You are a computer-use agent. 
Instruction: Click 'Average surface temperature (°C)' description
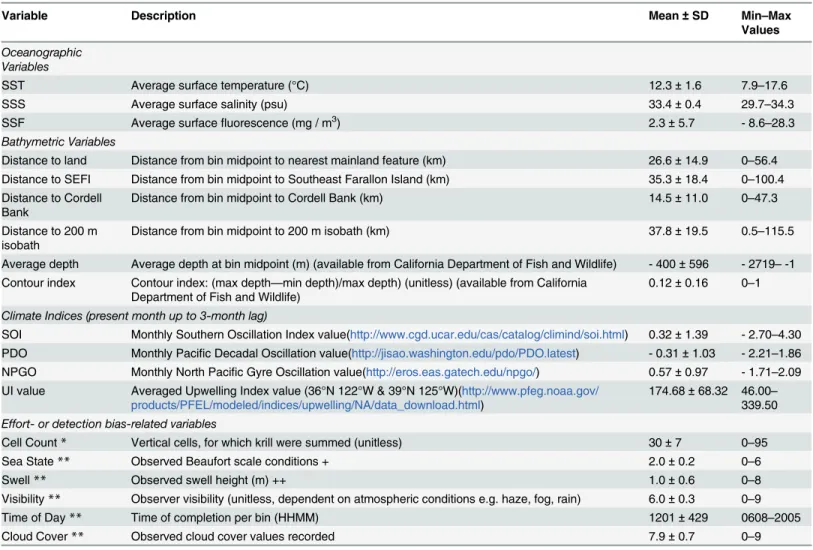[220, 86]
